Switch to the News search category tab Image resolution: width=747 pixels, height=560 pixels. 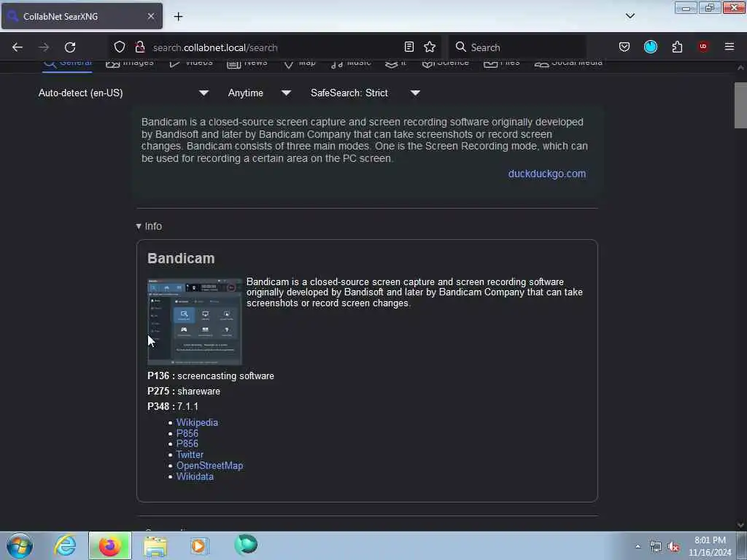247,63
